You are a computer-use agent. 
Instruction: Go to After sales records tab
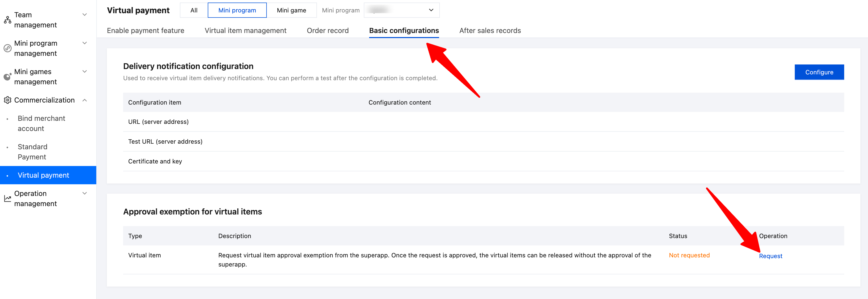pos(490,31)
